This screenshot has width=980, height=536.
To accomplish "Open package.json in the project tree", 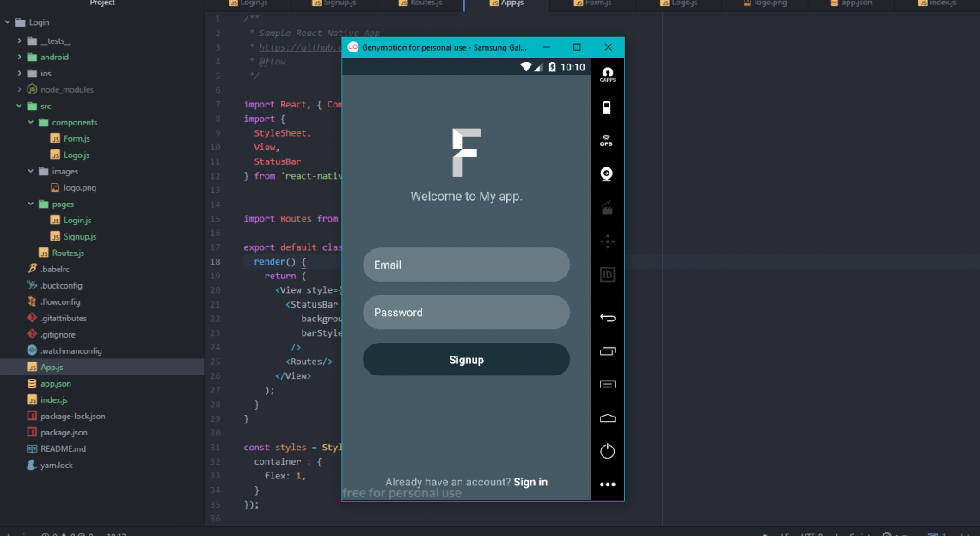I will (x=64, y=433).
